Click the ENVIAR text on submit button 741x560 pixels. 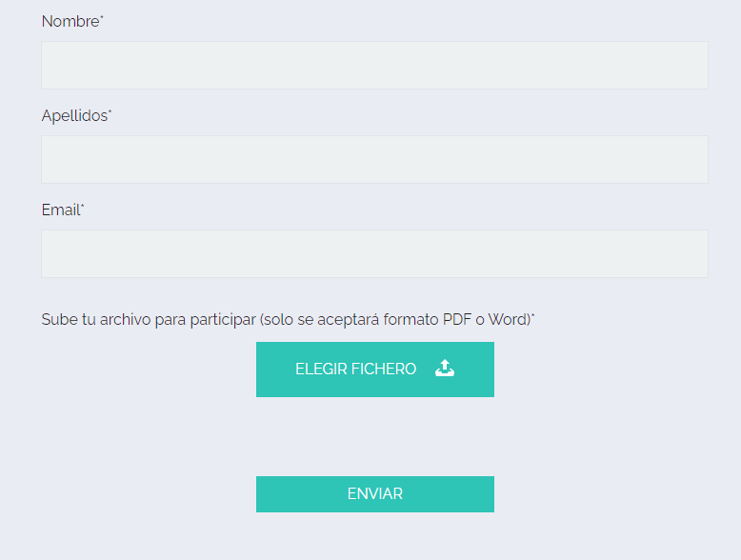pos(374,494)
